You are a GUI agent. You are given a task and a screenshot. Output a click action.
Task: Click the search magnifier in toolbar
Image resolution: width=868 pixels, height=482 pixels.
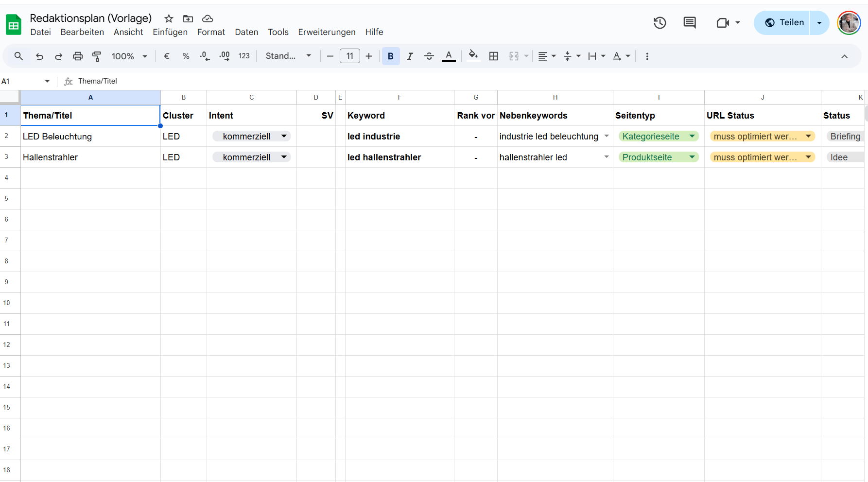tap(18, 56)
